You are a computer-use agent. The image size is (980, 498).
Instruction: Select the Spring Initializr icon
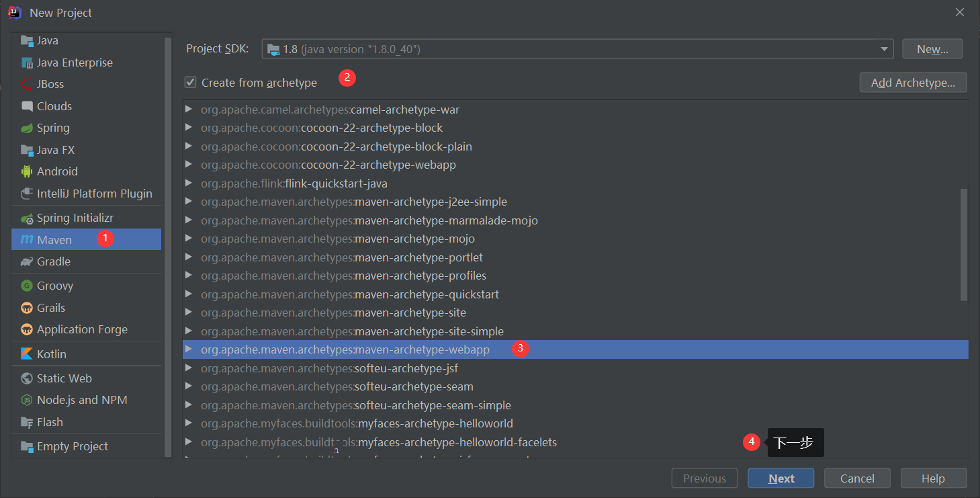pos(27,218)
